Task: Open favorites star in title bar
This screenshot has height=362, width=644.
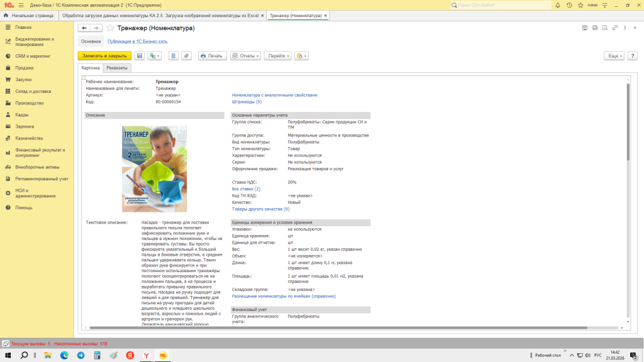Action: tap(580, 5)
